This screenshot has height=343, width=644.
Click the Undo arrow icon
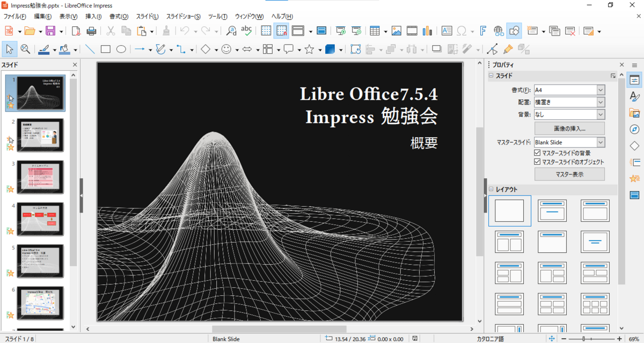click(185, 31)
